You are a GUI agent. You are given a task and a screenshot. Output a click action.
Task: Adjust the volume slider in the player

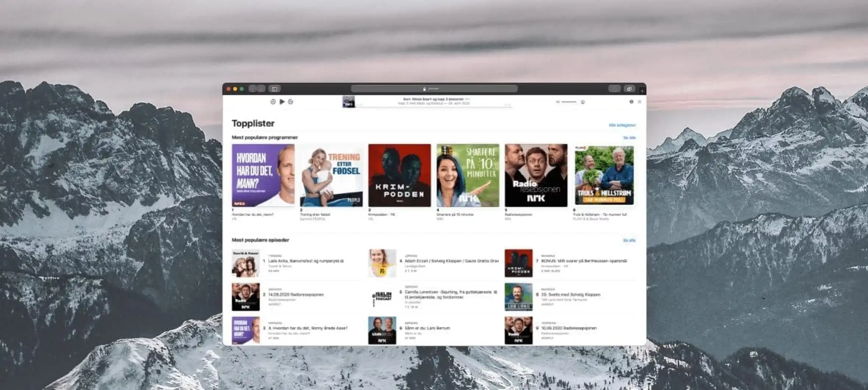(569, 102)
